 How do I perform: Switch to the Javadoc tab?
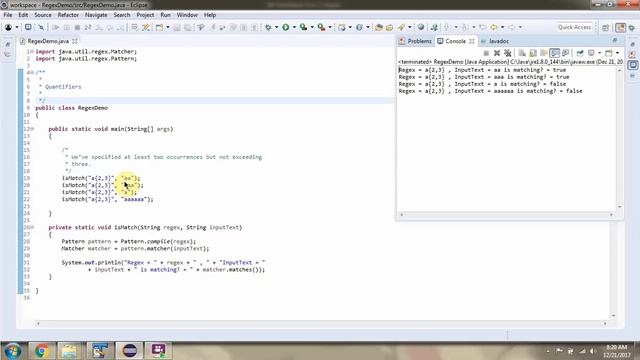[495, 41]
